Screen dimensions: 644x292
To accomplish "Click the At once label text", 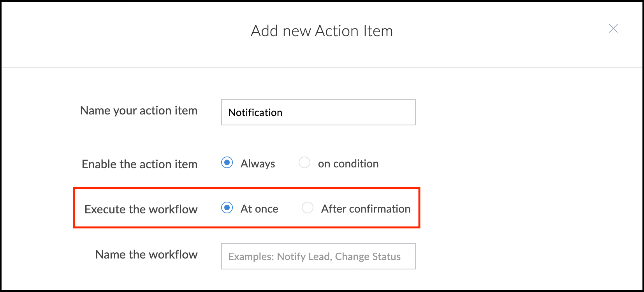I will (259, 209).
